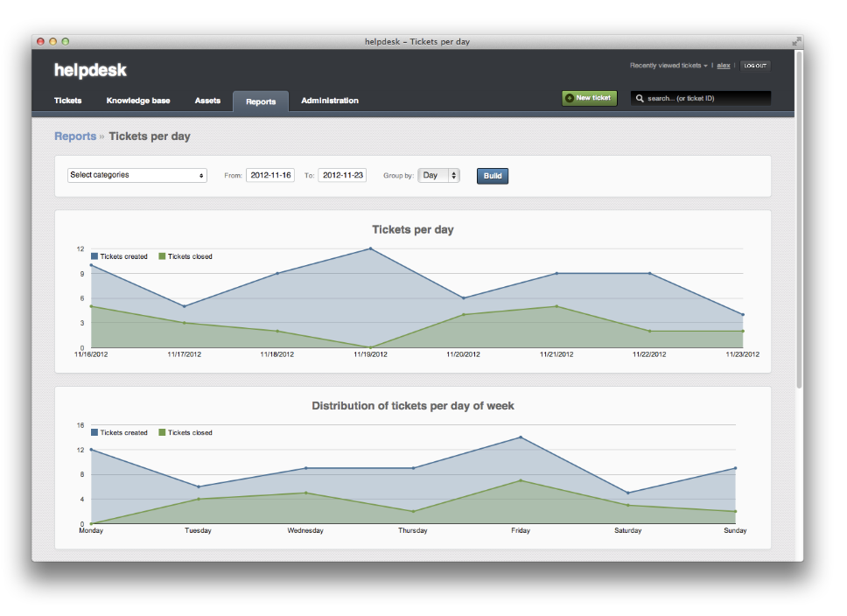
Task: Click inside the From date field
Action: click(269, 174)
